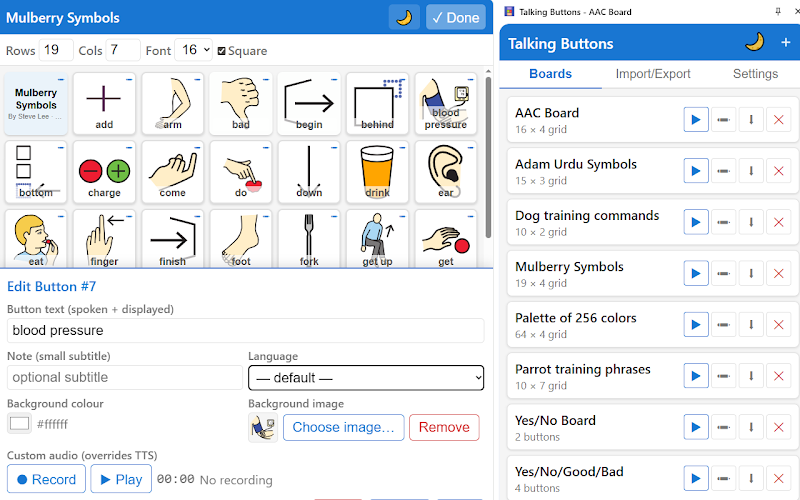
Task: Download the Mulberry Symbols board
Action: 751,273
